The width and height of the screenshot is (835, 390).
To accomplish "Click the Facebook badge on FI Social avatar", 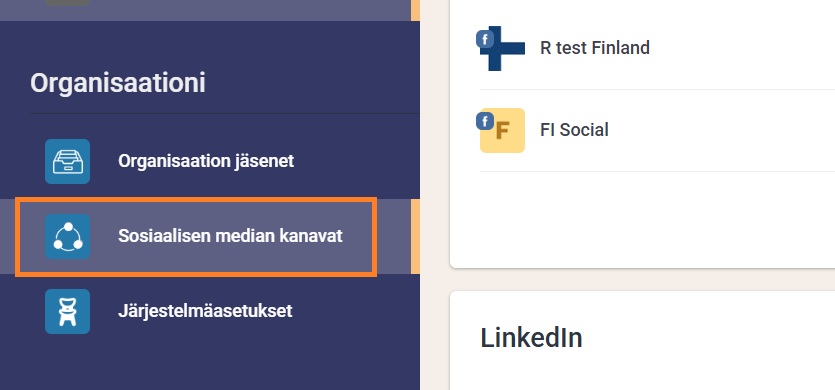I will [485, 122].
